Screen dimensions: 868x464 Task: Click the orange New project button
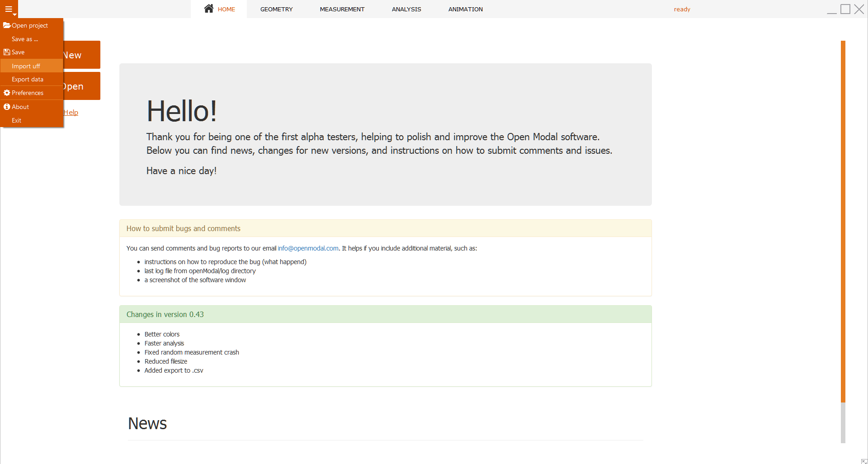[x=82, y=55]
